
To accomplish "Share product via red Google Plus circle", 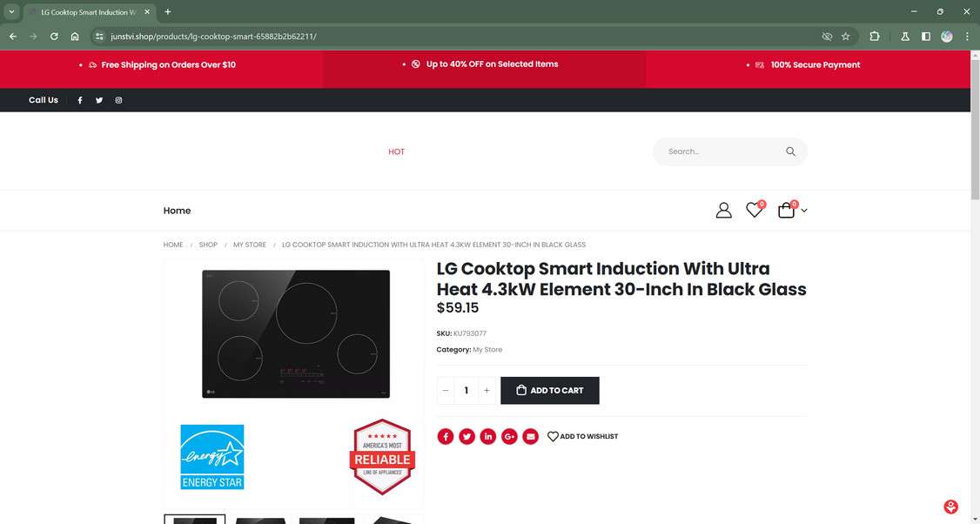I will [x=509, y=436].
